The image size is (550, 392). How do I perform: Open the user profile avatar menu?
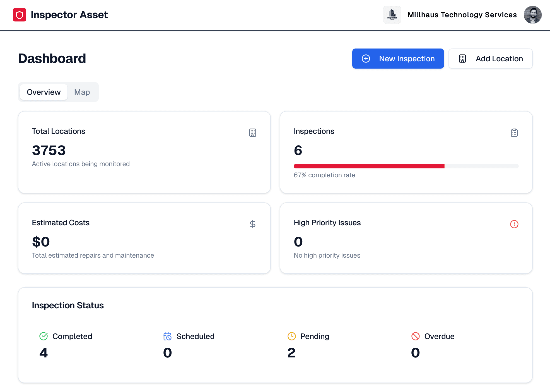[533, 14]
